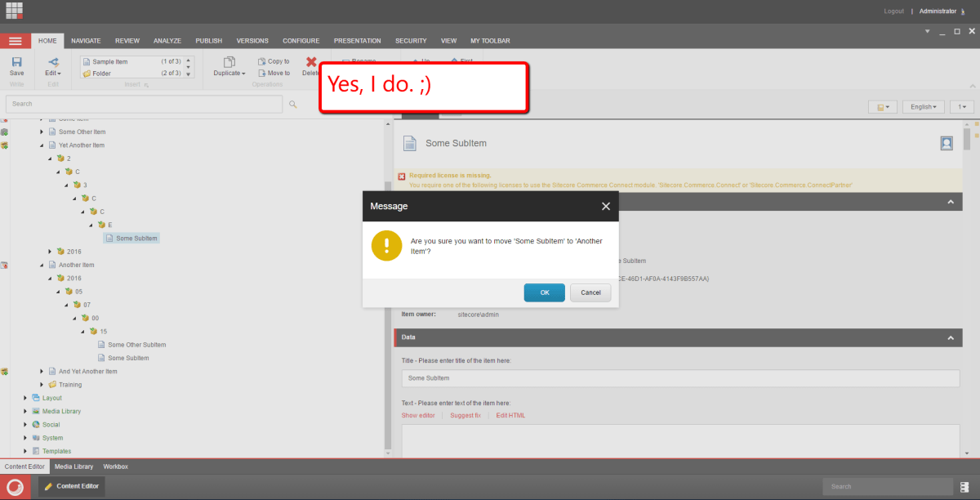Collapse the Data section
The width and height of the screenshot is (980, 500).
(x=950, y=337)
